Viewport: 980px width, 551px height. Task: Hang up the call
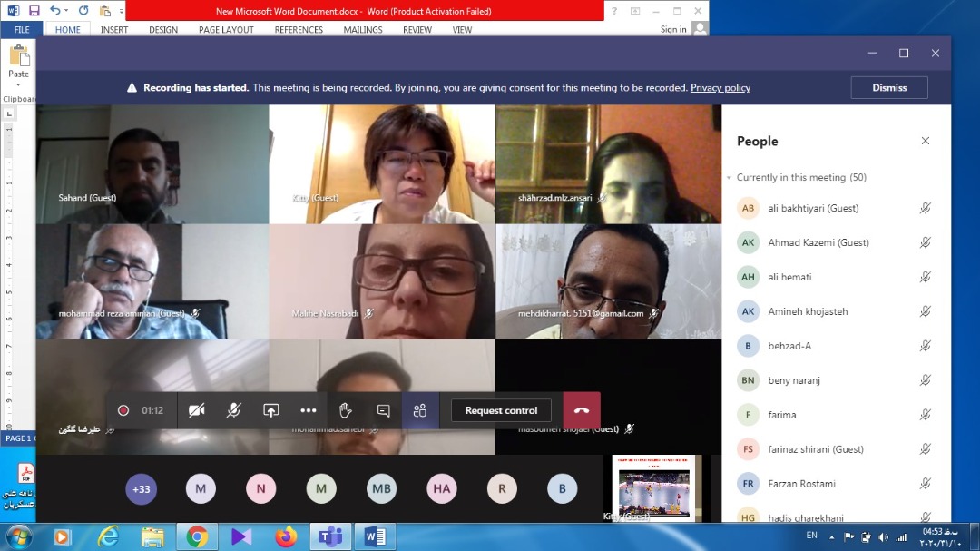[x=582, y=410]
